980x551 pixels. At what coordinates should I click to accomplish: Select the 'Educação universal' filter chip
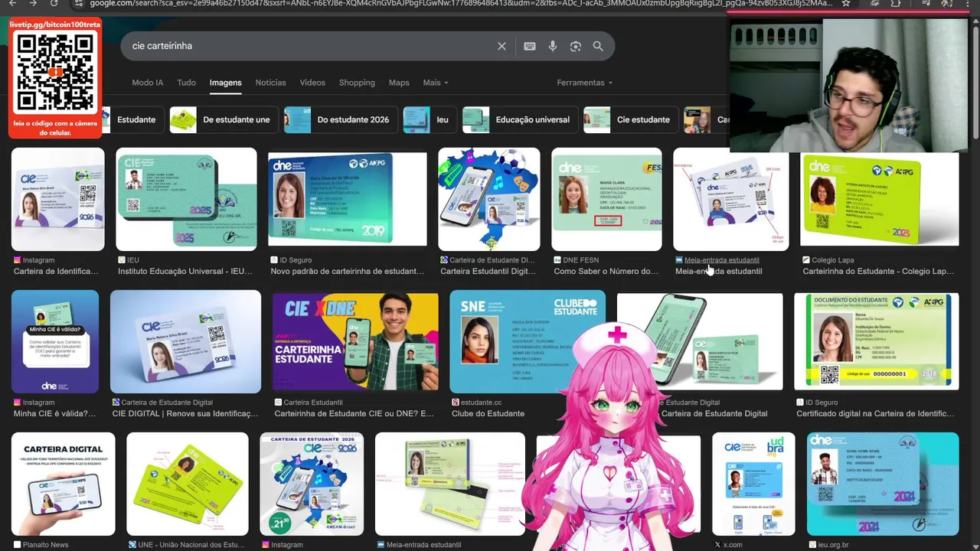click(520, 119)
